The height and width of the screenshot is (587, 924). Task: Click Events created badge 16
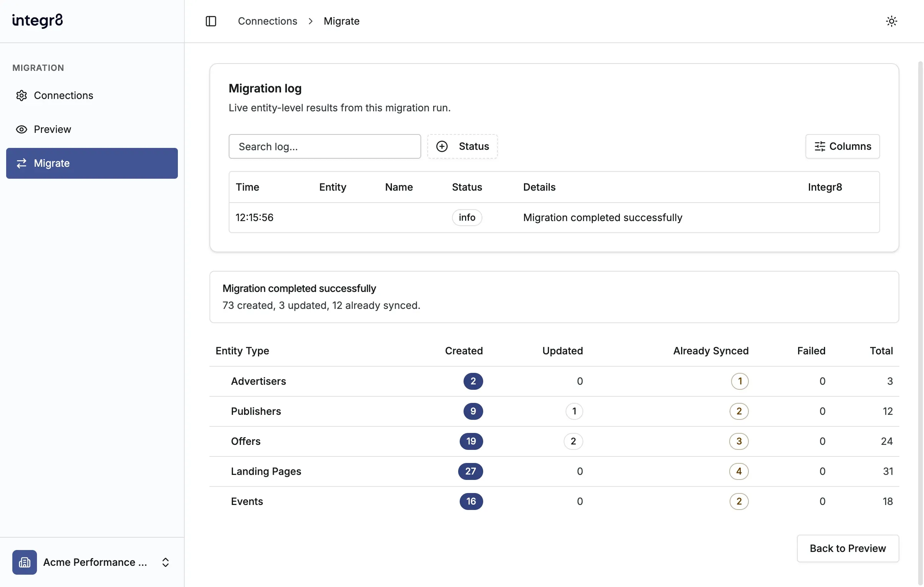coord(471,501)
